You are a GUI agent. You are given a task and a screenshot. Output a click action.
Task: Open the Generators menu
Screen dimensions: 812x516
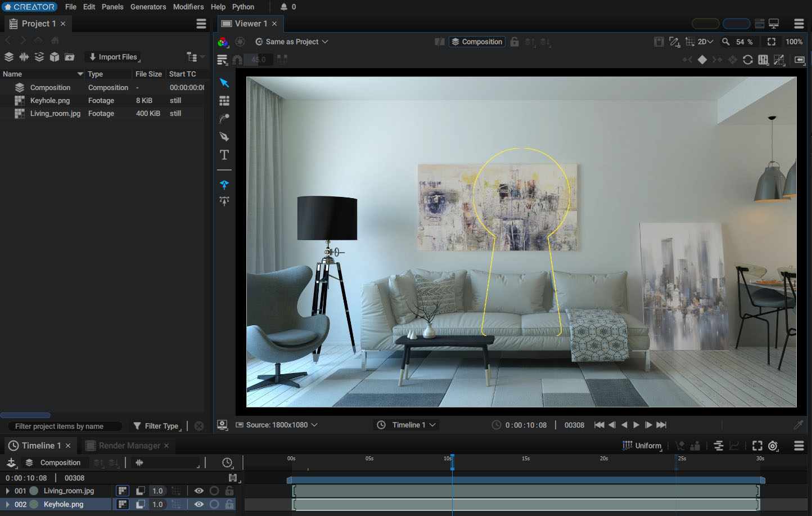click(148, 7)
